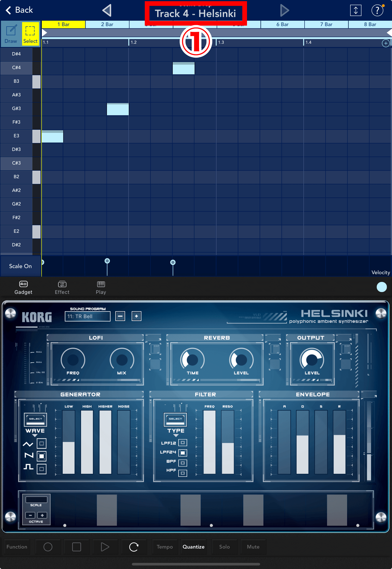Image resolution: width=392 pixels, height=569 pixels.
Task: Activate the Select tool
Action: (31, 33)
